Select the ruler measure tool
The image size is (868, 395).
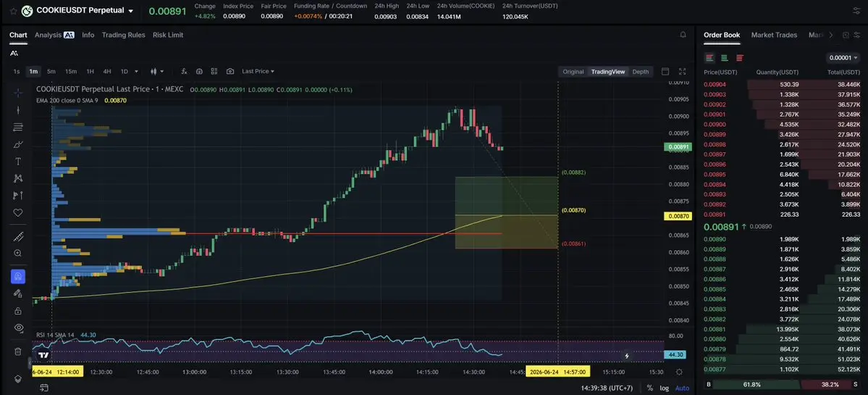click(18, 236)
